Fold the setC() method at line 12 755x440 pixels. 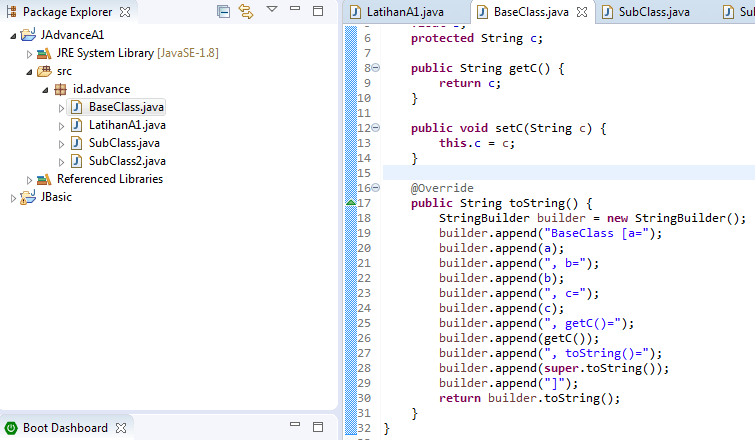click(x=376, y=128)
